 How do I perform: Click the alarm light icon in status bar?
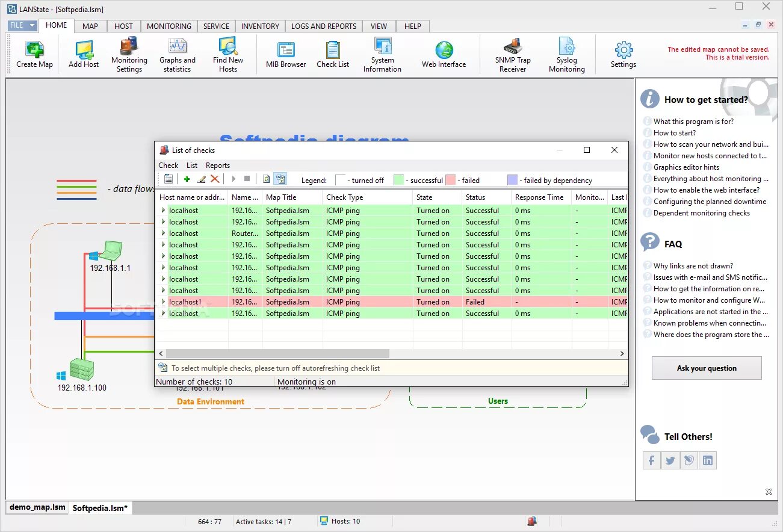pos(532,521)
